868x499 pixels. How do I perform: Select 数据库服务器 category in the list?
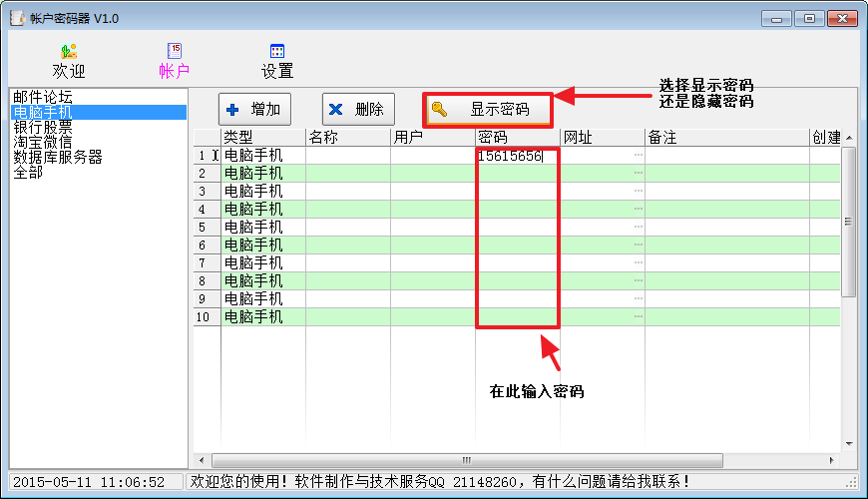click(x=58, y=157)
